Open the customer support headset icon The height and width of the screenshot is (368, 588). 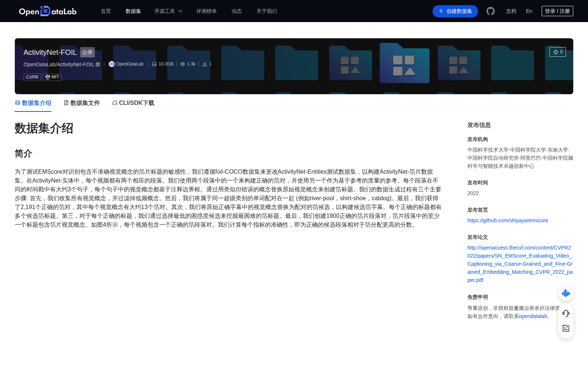pos(566,313)
